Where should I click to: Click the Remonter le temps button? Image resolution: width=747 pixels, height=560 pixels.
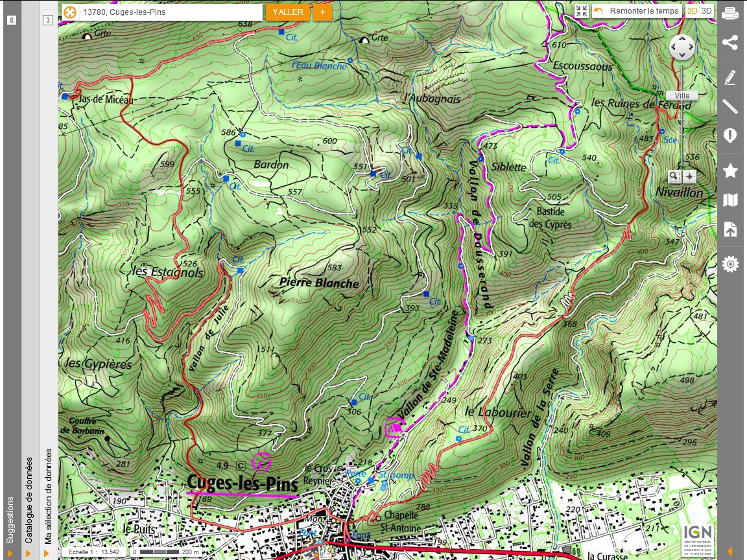point(637,11)
